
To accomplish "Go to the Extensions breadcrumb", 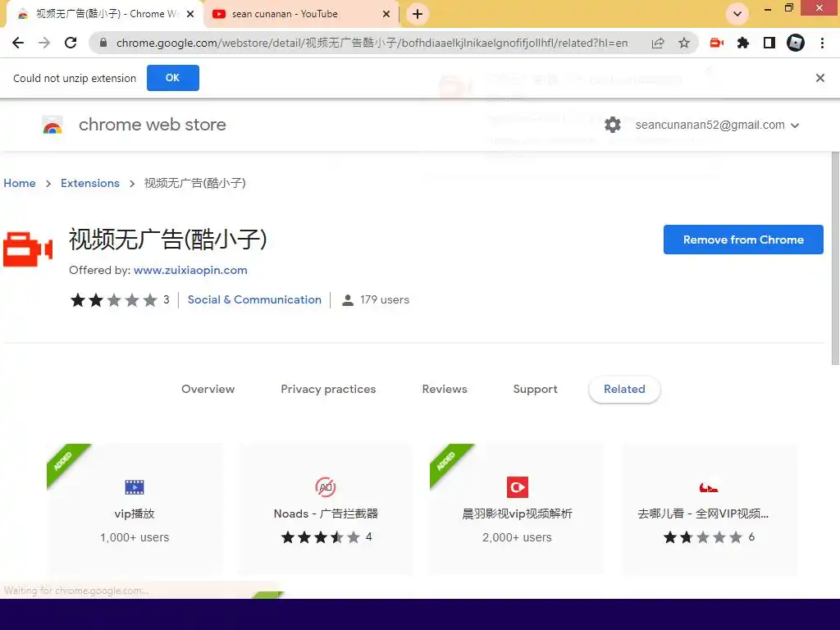I will coord(90,183).
